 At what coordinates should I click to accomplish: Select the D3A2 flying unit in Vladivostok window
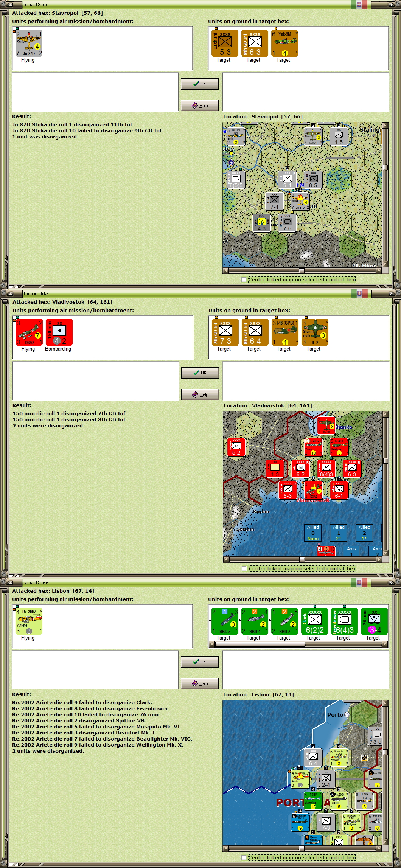tap(29, 332)
